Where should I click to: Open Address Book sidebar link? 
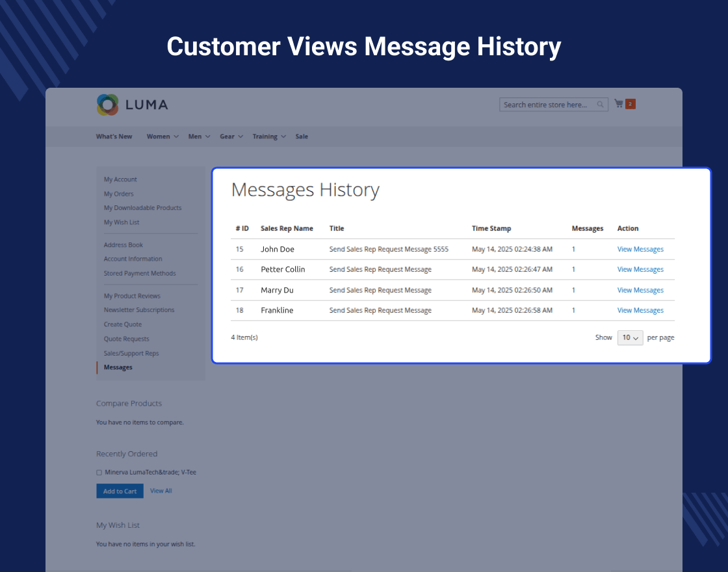123,244
